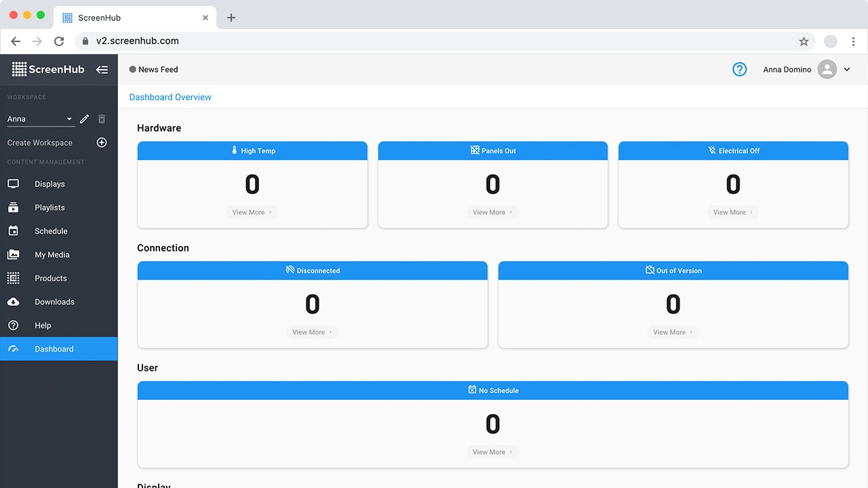
Task: Navigate to My Media
Action: click(x=59, y=255)
